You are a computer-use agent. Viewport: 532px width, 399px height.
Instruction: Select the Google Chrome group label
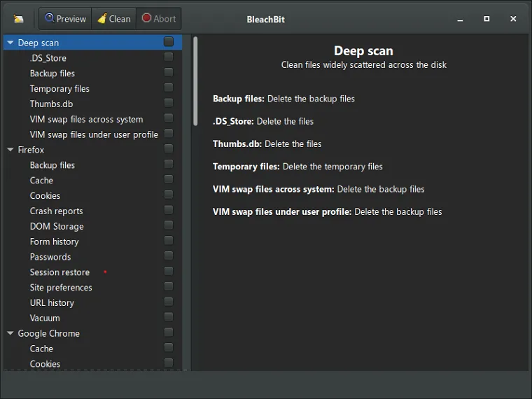pyautogui.click(x=49, y=333)
